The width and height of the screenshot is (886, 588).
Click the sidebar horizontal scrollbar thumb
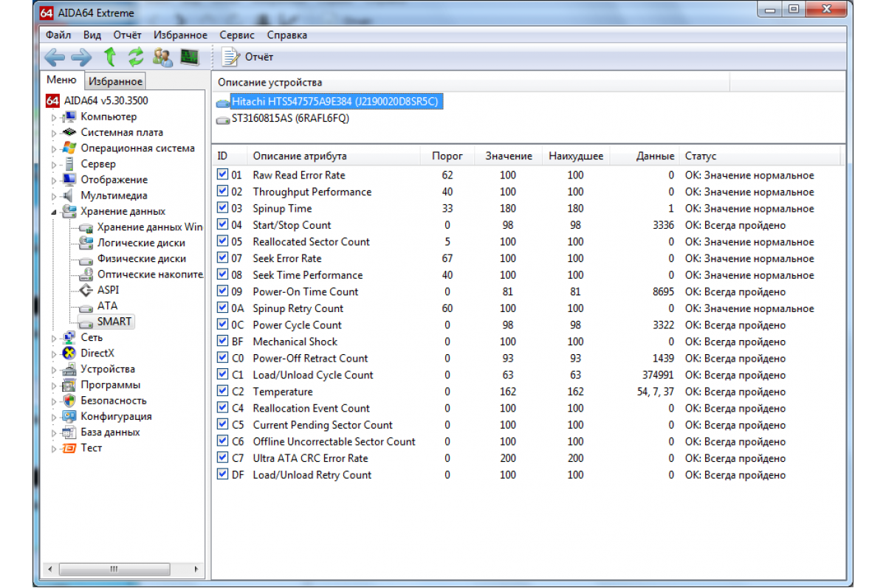point(114,569)
